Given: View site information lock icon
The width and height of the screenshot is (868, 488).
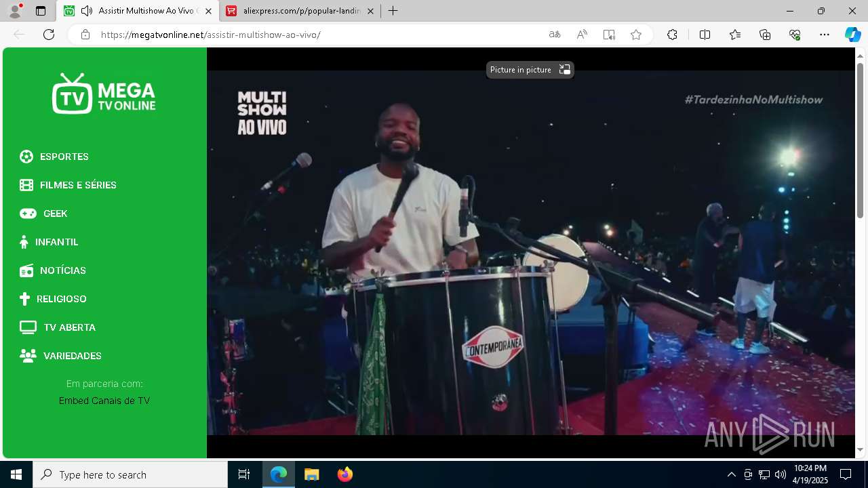Looking at the screenshot, I should tap(85, 35).
